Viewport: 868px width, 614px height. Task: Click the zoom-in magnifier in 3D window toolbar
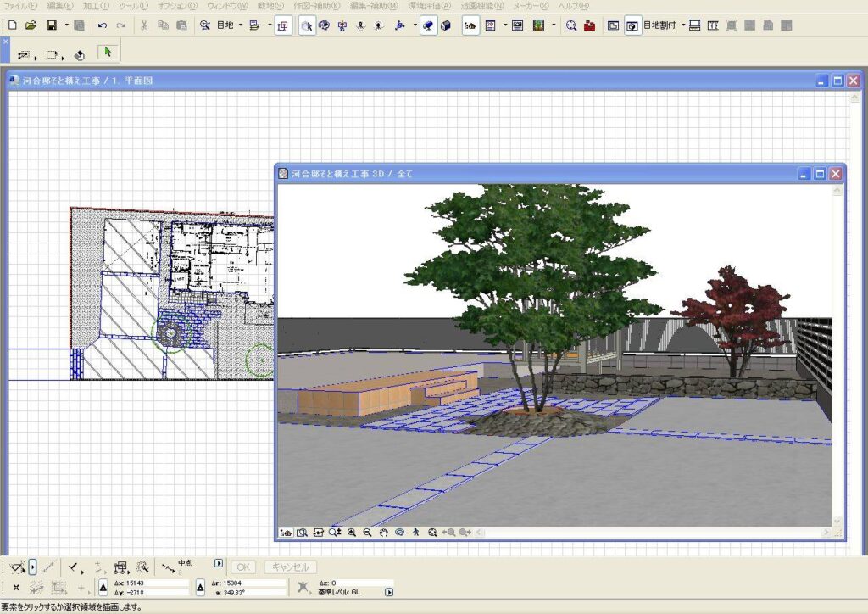[352, 533]
